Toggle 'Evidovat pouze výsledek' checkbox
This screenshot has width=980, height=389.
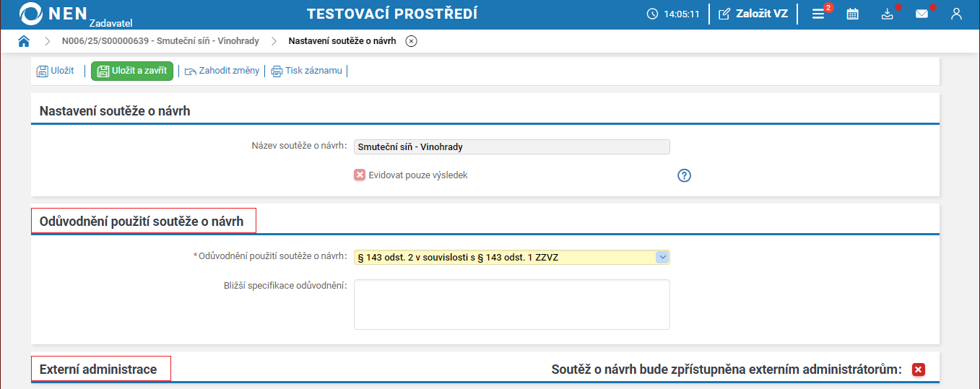coord(360,175)
